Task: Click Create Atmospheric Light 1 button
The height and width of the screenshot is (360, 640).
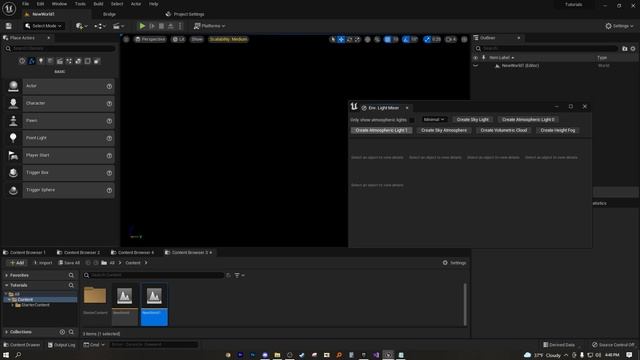Action: (x=381, y=130)
